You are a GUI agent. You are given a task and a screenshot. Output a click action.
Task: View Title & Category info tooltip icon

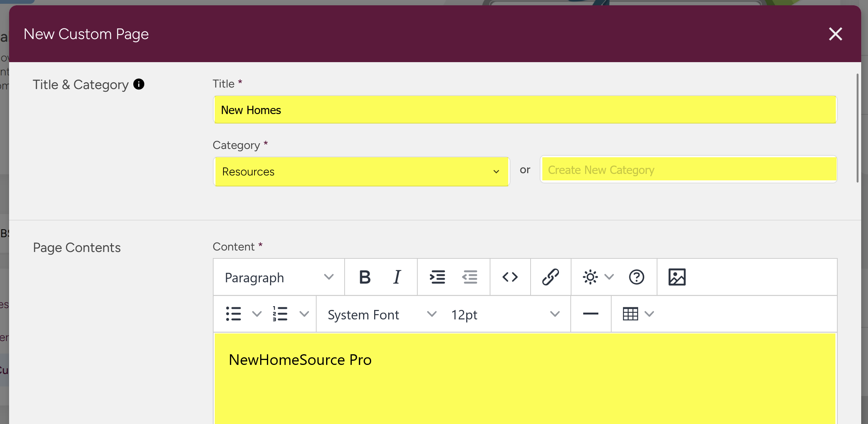139,84
